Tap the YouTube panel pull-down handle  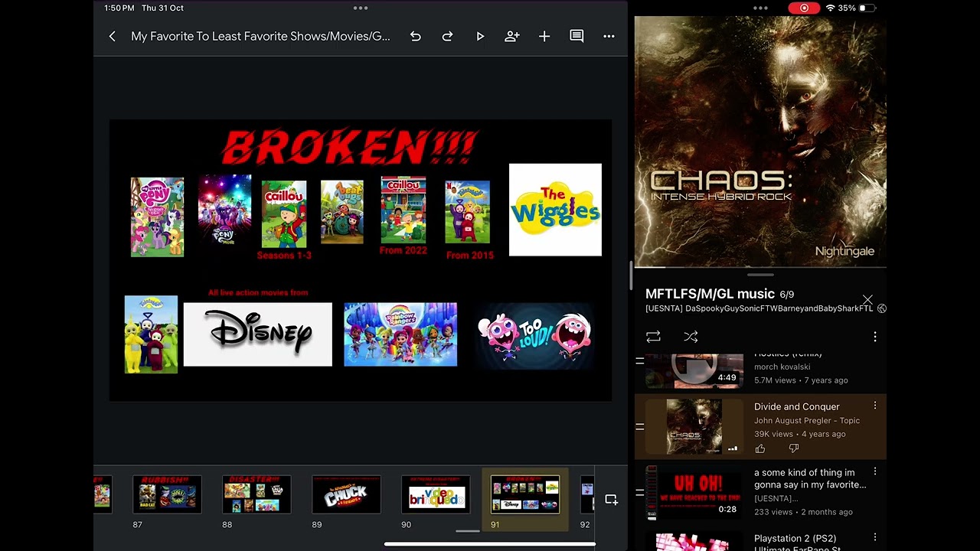click(760, 275)
